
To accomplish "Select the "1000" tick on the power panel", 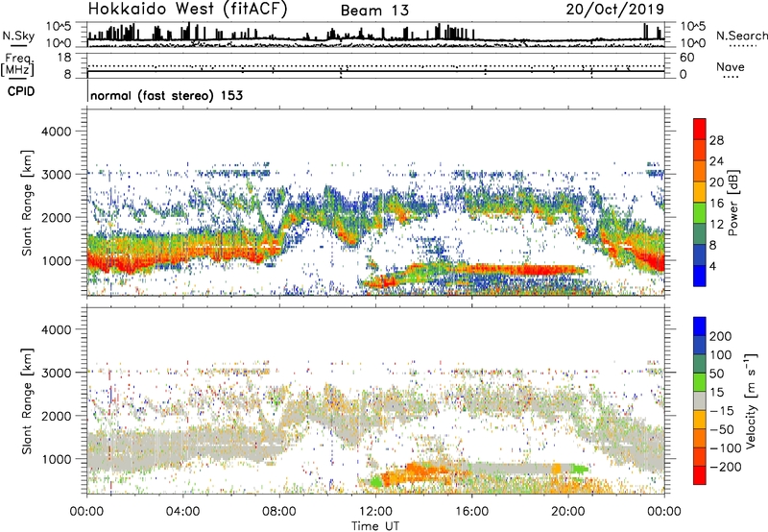I will pos(57,260).
